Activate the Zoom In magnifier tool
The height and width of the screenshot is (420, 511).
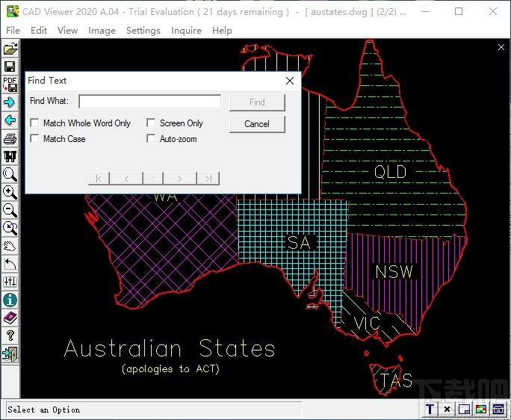[10, 192]
